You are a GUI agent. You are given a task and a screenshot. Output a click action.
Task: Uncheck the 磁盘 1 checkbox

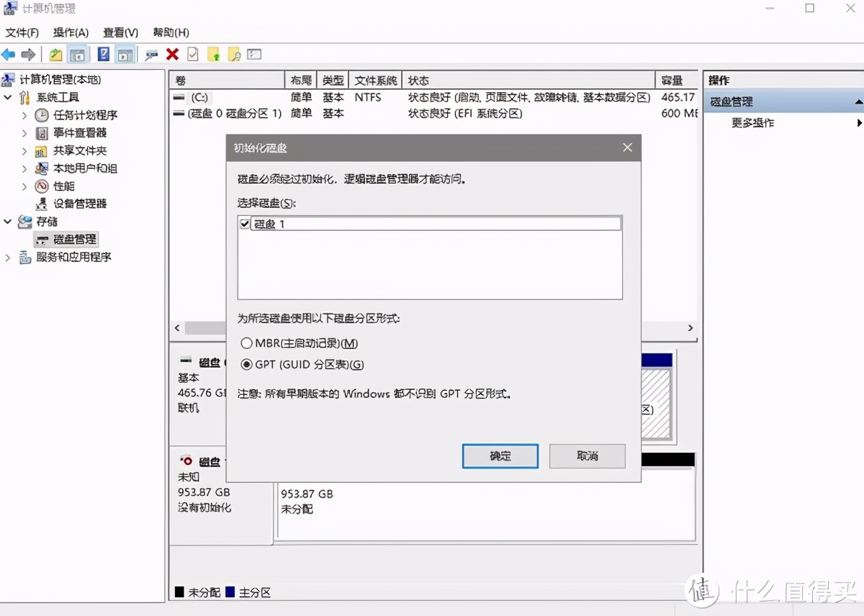pyautogui.click(x=245, y=224)
